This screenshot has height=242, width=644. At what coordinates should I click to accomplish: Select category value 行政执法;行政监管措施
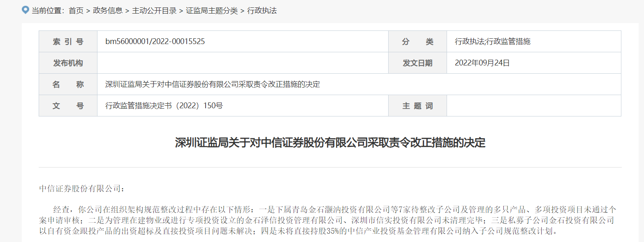[x=493, y=42]
